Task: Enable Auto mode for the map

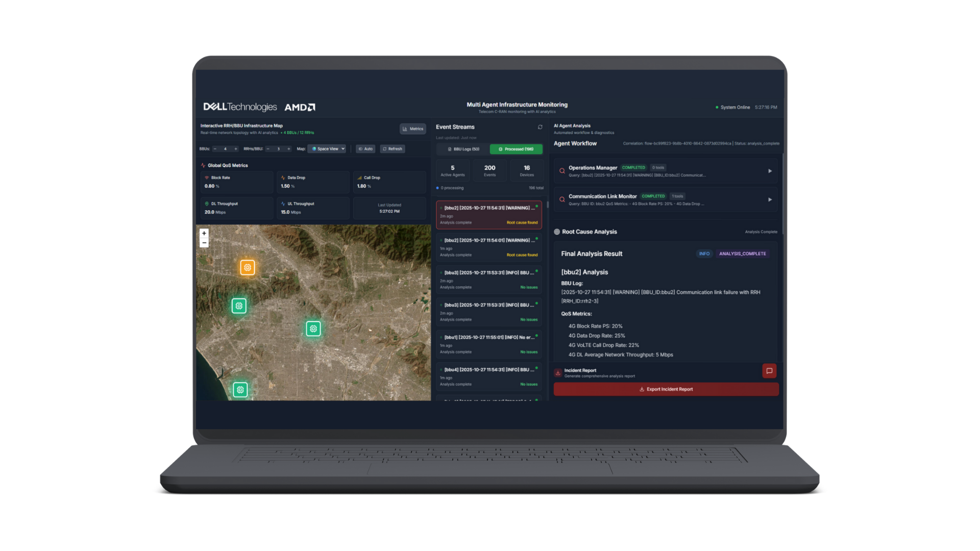Action: point(365,148)
